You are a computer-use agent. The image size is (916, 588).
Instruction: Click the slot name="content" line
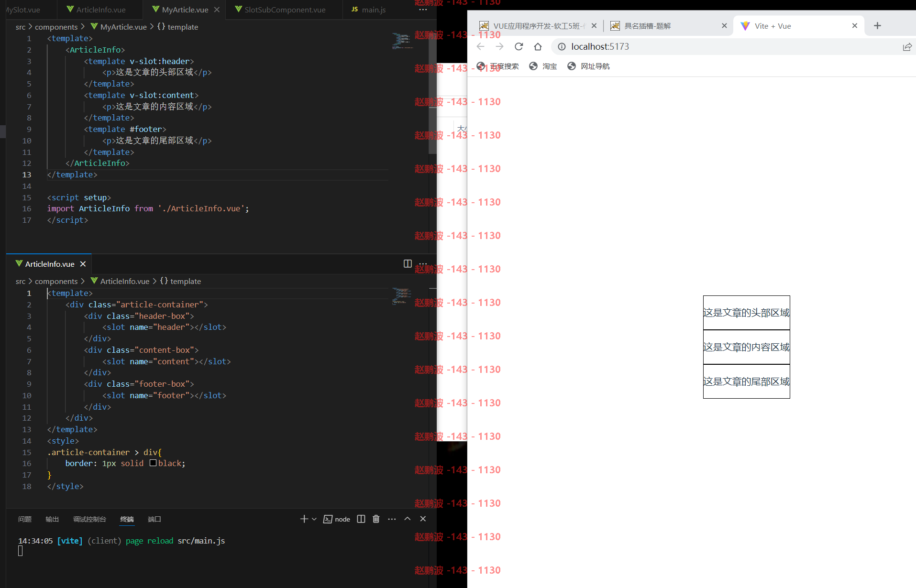click(166, 361)
